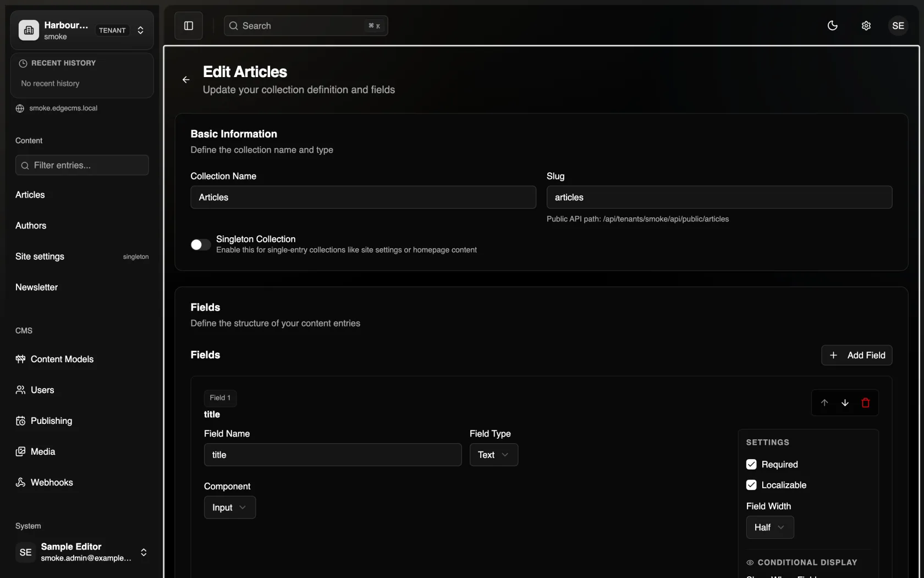Image resolution: width=924 pixels, height=578 pixels.
Task: Switch to dark mode with moon icon
Action: pos(833,26)
